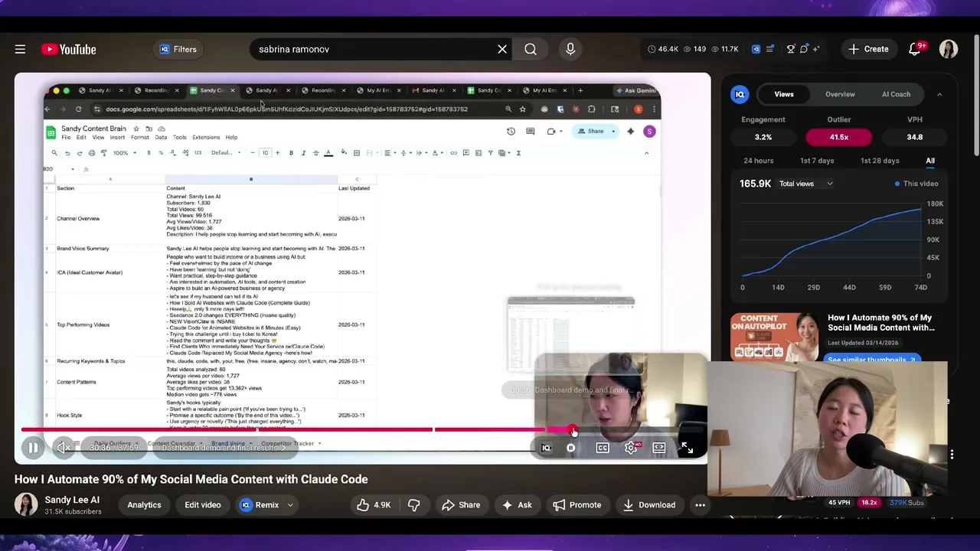
Task: Click the vidIQ icon in player controls
Action: click(x=546, y=448)
